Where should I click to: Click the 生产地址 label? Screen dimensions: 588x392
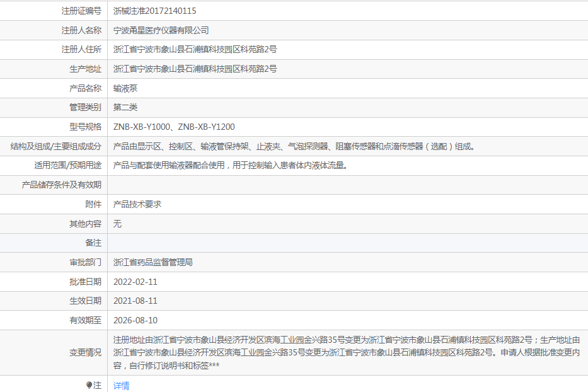(x=86, y=69)
